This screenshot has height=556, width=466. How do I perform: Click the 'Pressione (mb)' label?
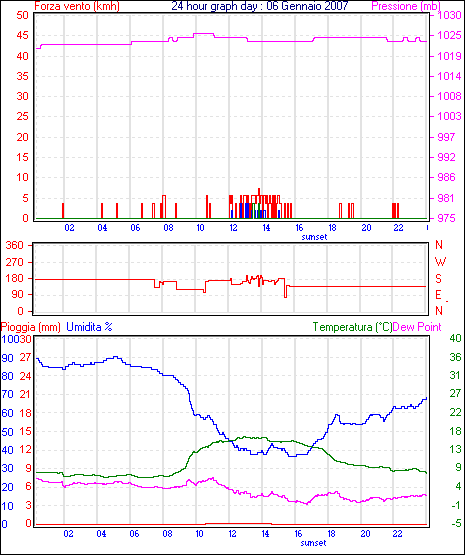click(406, 6)
